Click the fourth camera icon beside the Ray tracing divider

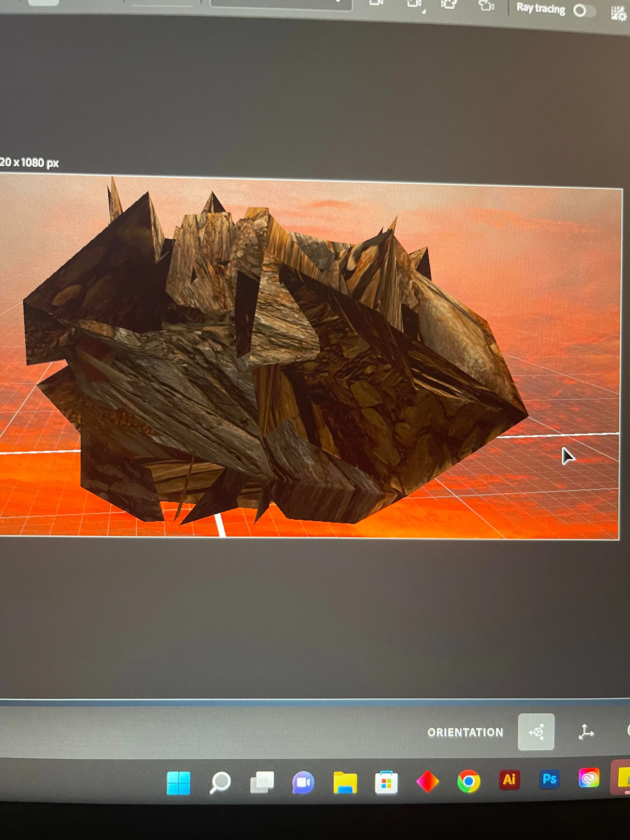(x=486, y=5)
